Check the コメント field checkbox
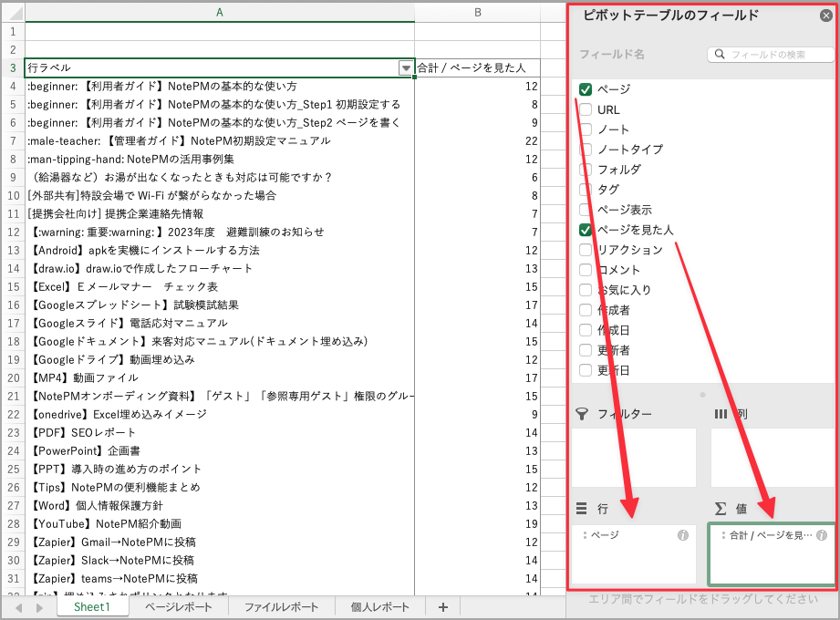Viewport: 840px width, 620px height. point(586,270)
